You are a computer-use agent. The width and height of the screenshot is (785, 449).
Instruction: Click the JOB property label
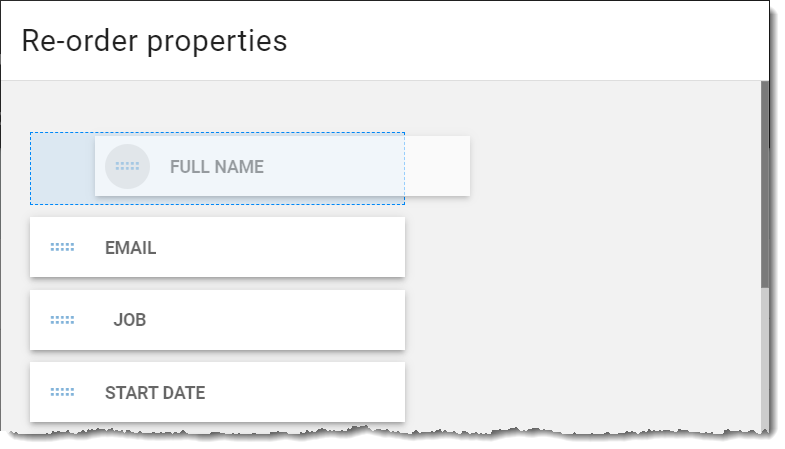click(130, 320)
